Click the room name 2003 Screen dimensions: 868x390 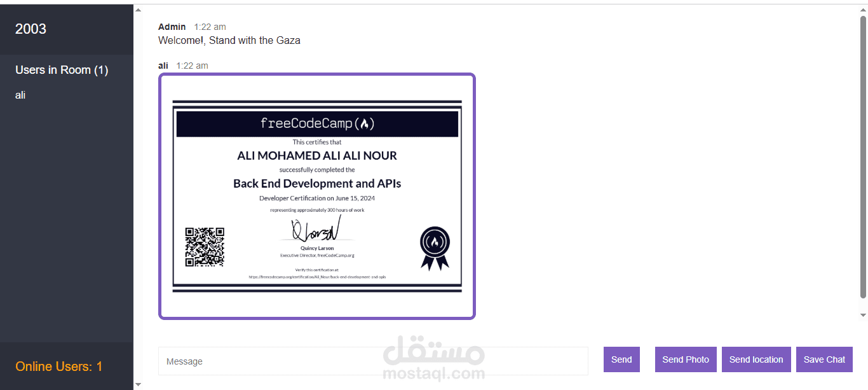pos(31,29)
